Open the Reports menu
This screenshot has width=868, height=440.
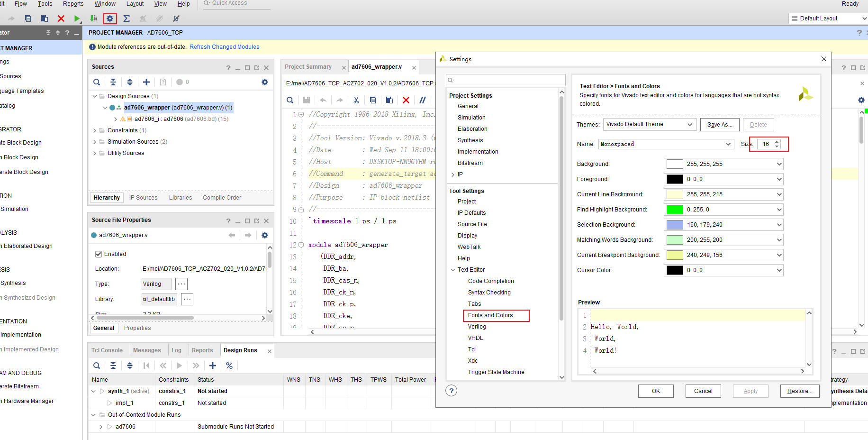[73, 4]
